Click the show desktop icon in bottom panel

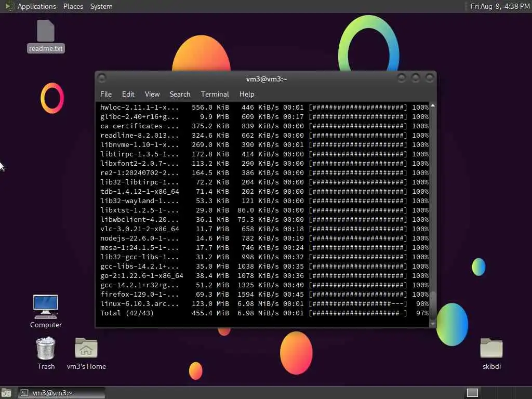[x=6, y=393]
